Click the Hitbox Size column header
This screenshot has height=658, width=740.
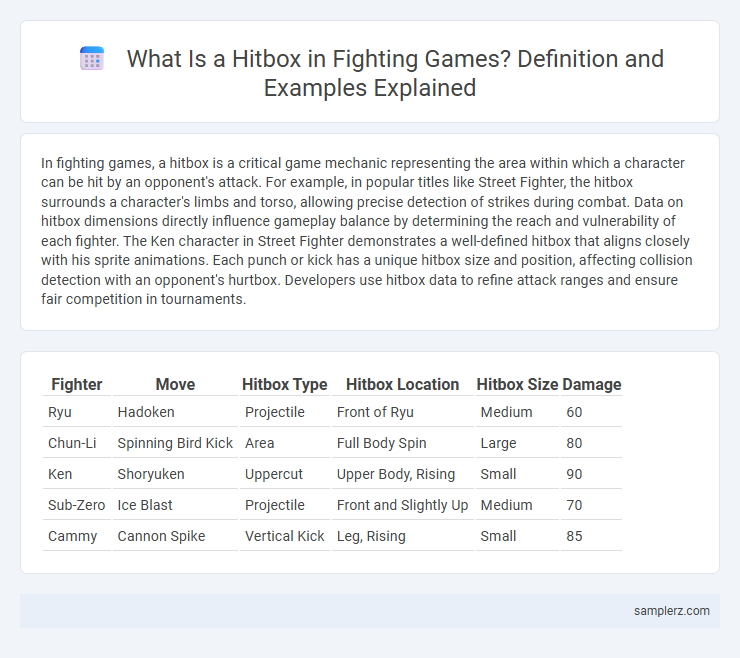(517, 384)
